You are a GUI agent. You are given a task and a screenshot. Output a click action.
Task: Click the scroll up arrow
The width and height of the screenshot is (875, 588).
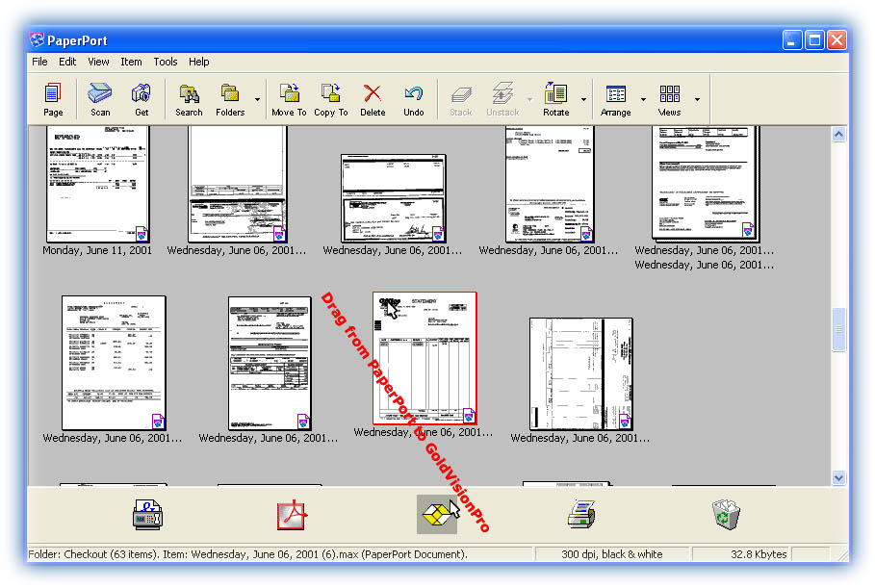pyautogui.click(x=838, y=135)
